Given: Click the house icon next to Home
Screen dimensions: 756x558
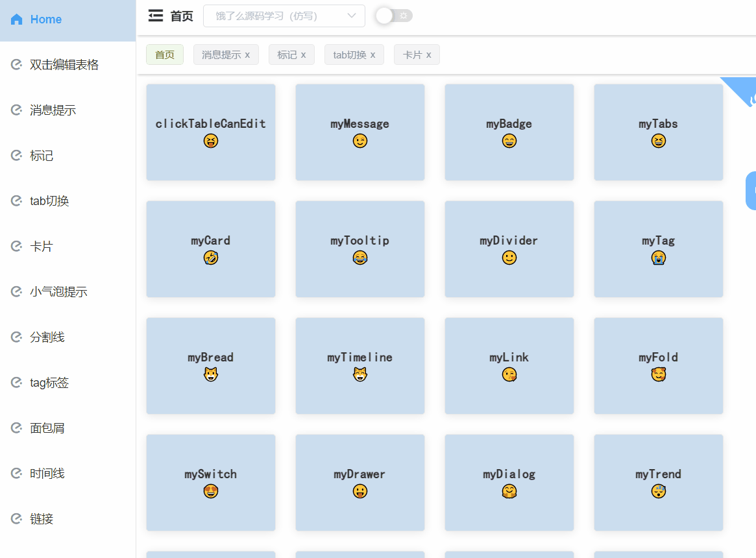Looking at the screenshot, I should click(16, 19).
